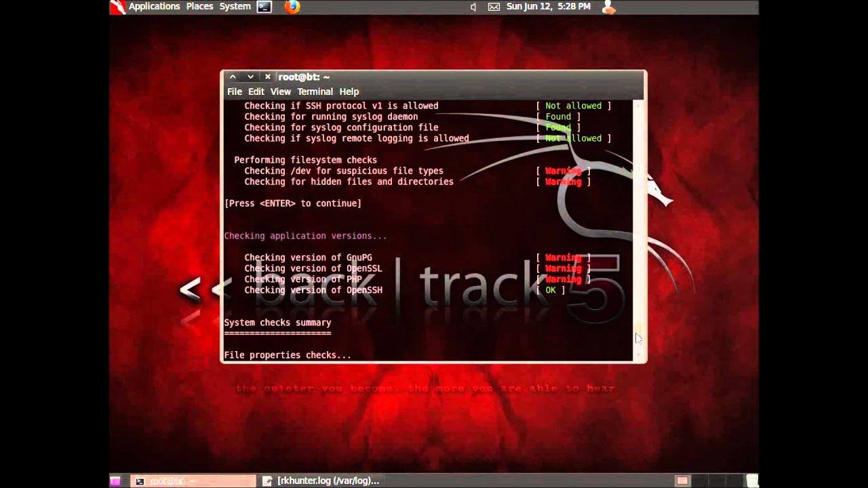
Task: Click the BackTrack dragon logo icon
Action: (x=118, y=7)
